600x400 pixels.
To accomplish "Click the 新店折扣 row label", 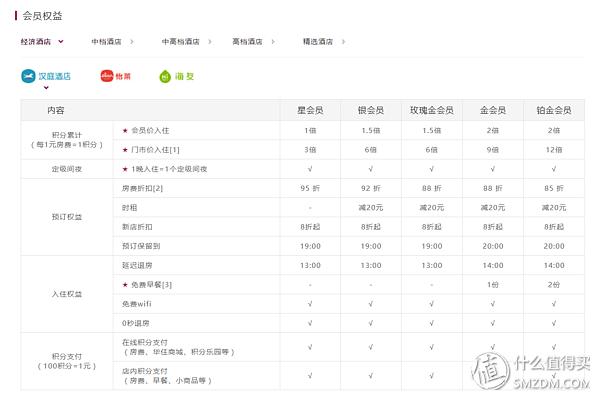I will coord(137,227).
